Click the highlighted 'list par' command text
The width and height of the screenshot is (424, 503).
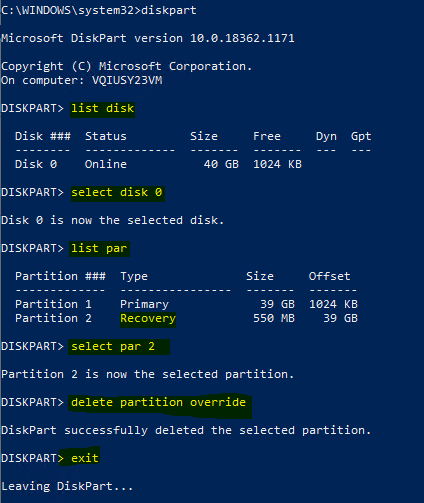click(x=99, y=249)
